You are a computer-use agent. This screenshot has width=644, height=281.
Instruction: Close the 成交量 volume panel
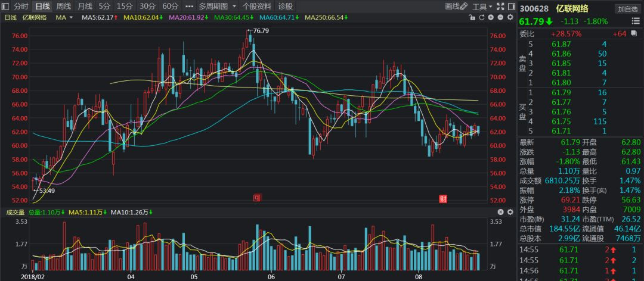[x=500, y=212]
